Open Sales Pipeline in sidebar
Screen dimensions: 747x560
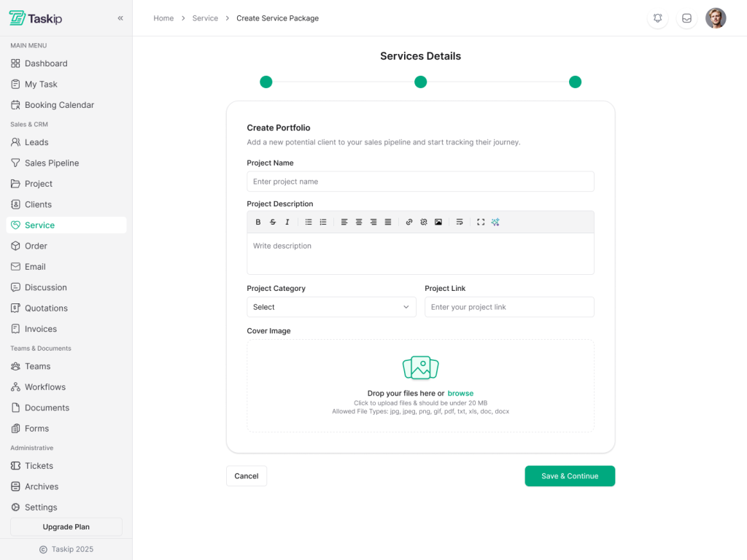(52, 163)
